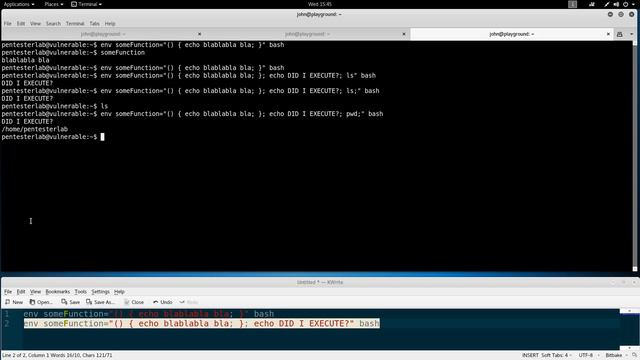This screenshot has width=640, height=360.
Task: Close the active third terminal tab
Action: 608,34
